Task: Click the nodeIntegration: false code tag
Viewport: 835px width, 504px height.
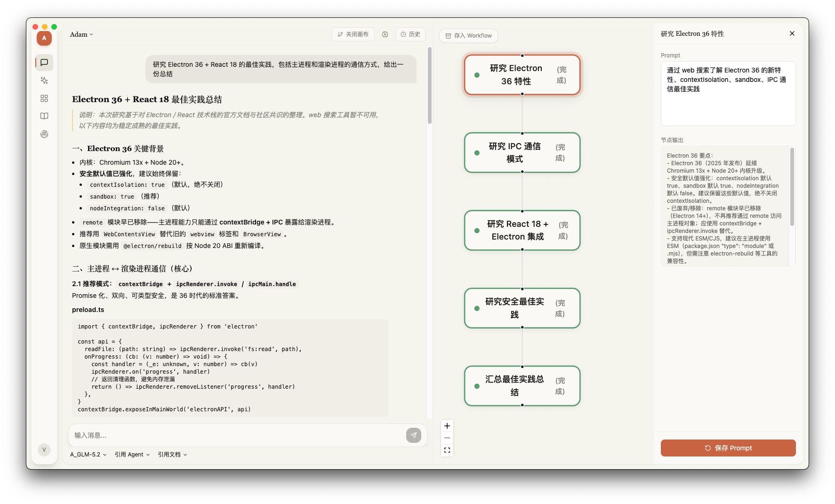Action: click(x=127, y=208)
